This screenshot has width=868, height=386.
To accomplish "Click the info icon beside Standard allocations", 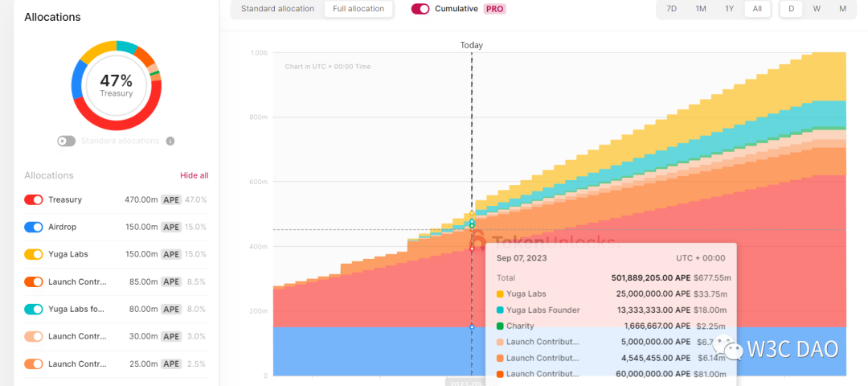I will (x=170, y=142).
